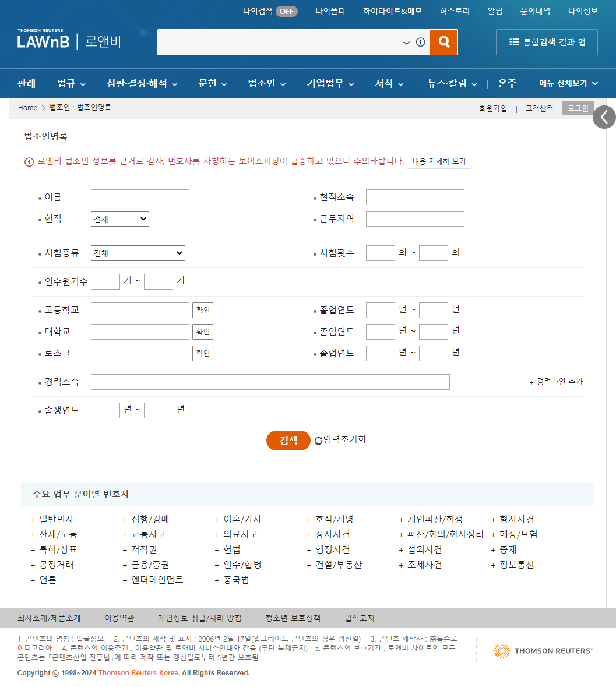The width and height of the screenshot is (616, 687).
Task: Go to 회원가입 page
Action: (494, 108)
